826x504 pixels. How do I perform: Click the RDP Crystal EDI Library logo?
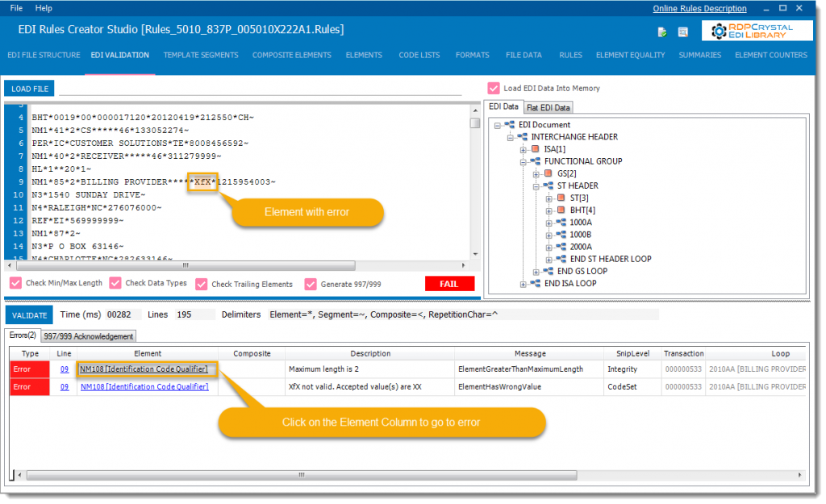(x=758, y=31)
